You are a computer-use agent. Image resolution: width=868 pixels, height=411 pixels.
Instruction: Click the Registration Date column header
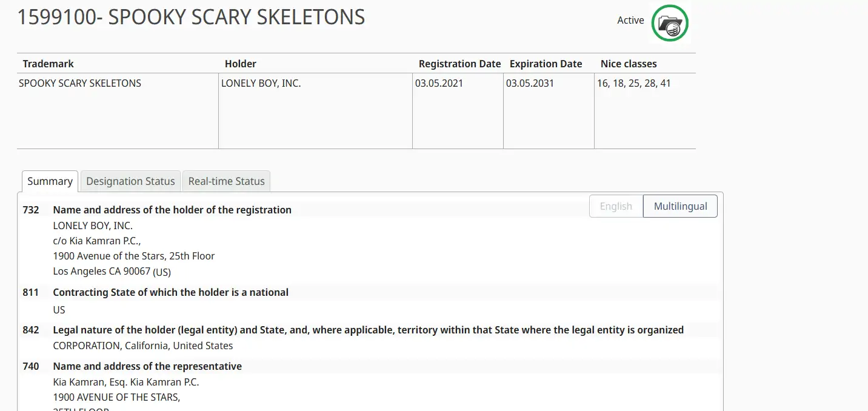pos(459,64)
